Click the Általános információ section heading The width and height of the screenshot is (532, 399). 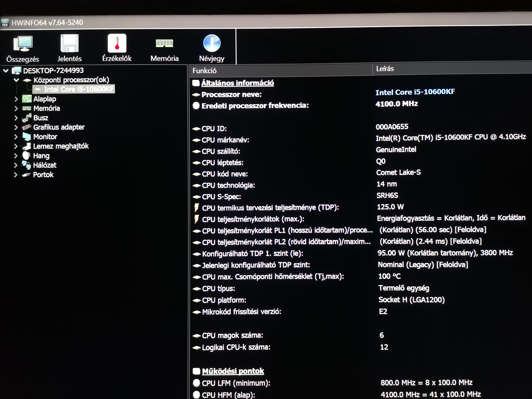point(237,83)
